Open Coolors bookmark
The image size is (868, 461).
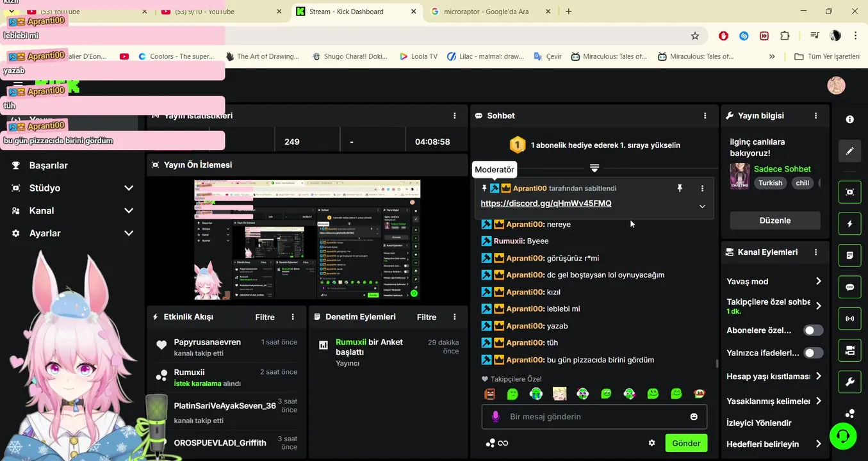pos(176,56)
